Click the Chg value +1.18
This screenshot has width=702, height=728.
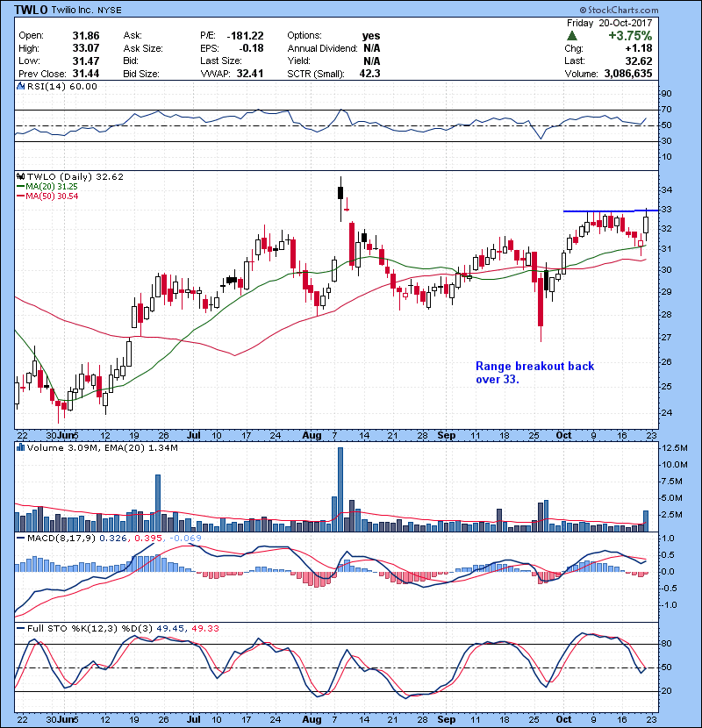[639, 48]
